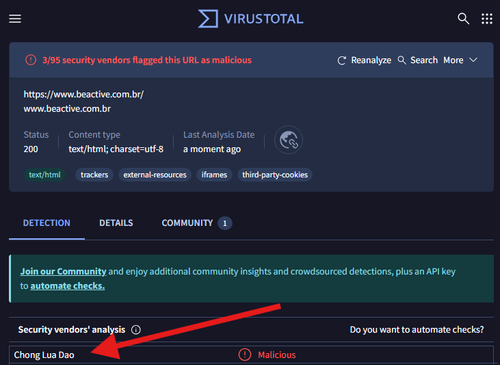Open the apps grid icon
The height and width of the screenshot is (365, 500).
click(x=487, y=19)
